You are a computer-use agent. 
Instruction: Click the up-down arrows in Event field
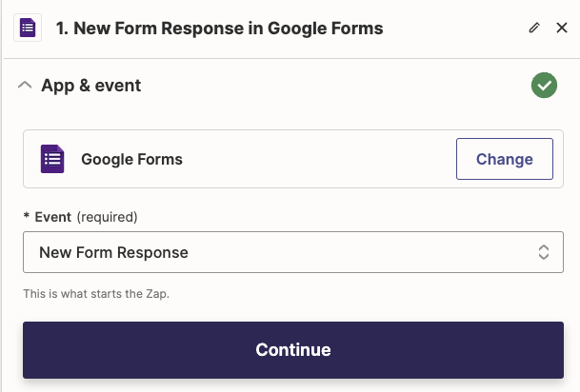(544, 252)
